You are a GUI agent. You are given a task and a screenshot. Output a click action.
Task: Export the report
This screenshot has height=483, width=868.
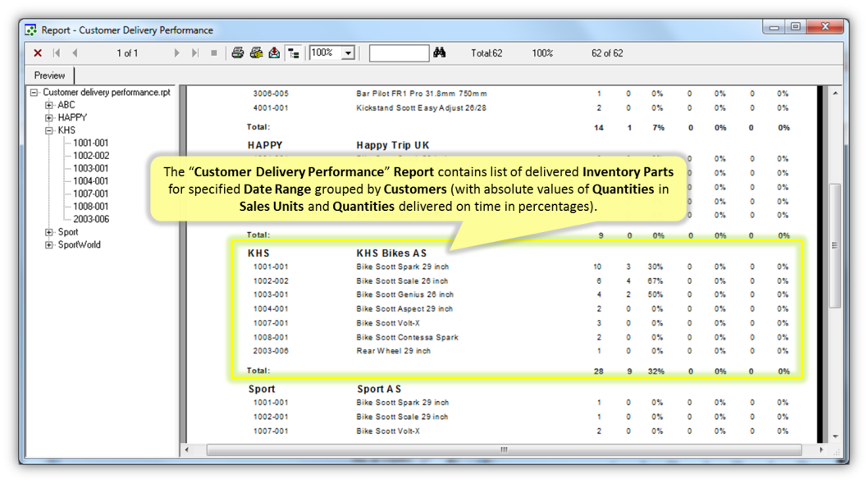(x=274, y=53)
